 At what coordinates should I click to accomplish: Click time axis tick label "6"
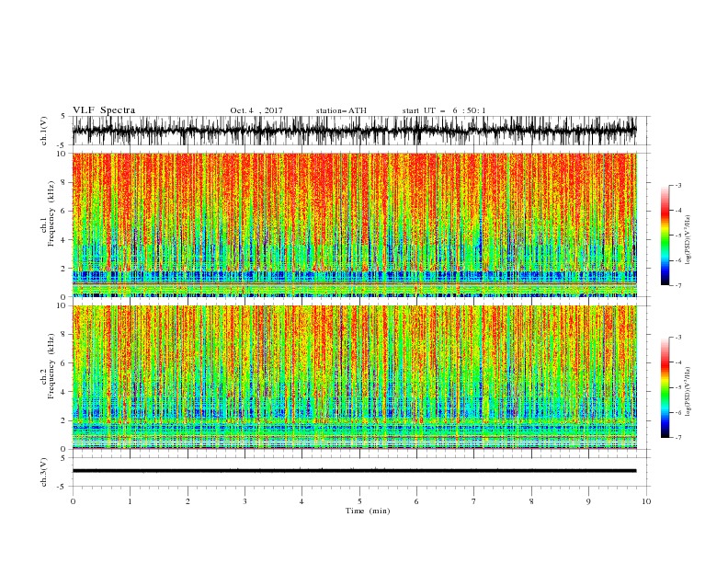coord(416,501)
